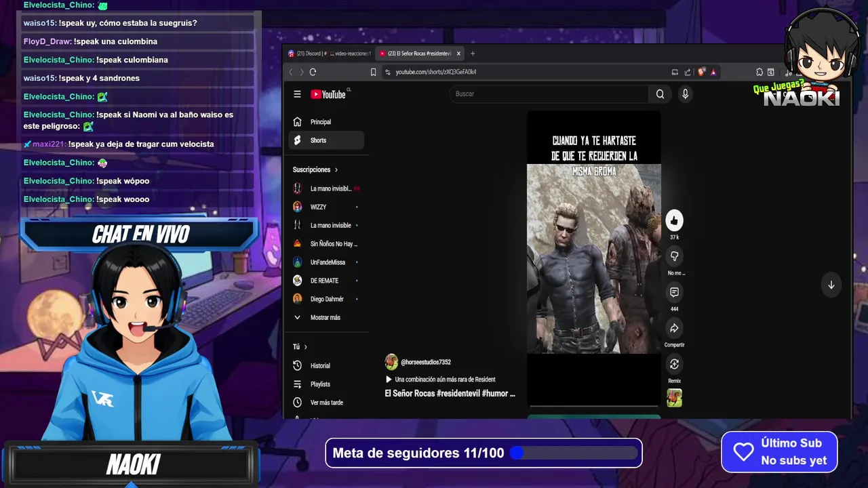
Task: Click the follower goal progress bar
Action: (575, 453)
